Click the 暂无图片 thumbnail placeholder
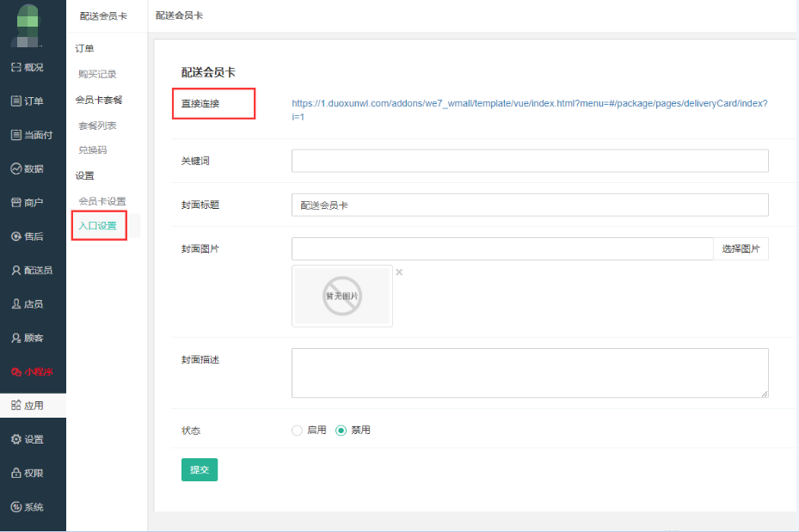Screen dimensions: 799x532 (x=342, y=296)
